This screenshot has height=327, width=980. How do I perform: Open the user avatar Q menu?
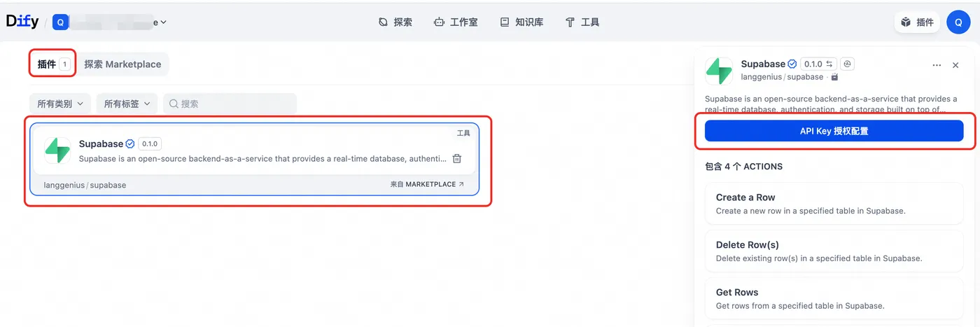tap(958, 22)
